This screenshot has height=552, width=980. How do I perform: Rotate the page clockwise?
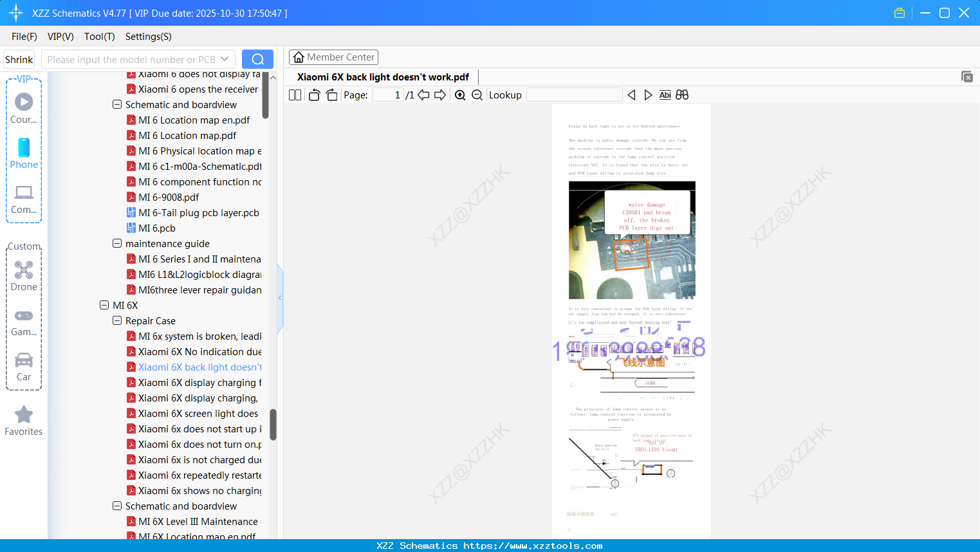(331, 95)
